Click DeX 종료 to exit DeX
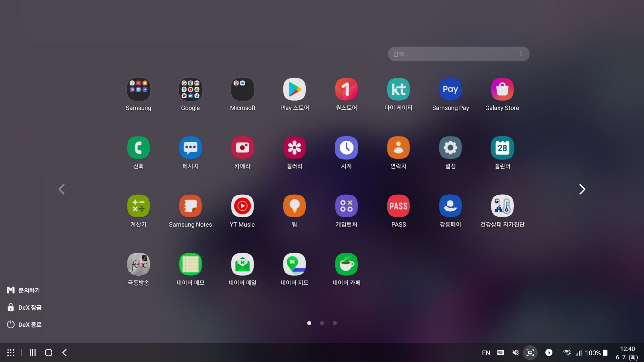644x362 pixels. tap(24, 324)
